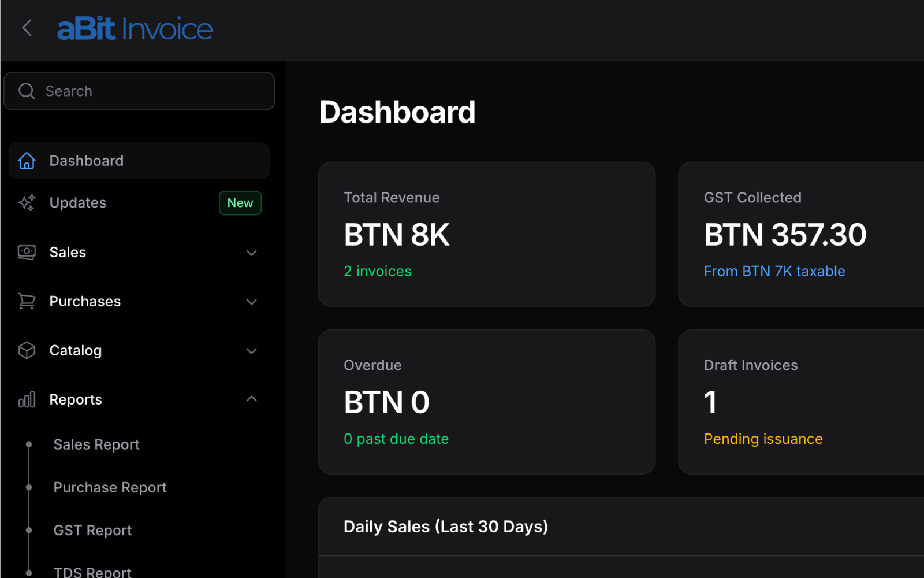Click the Updates sparkle icon

pyautogui.click(x=27, y=203)
